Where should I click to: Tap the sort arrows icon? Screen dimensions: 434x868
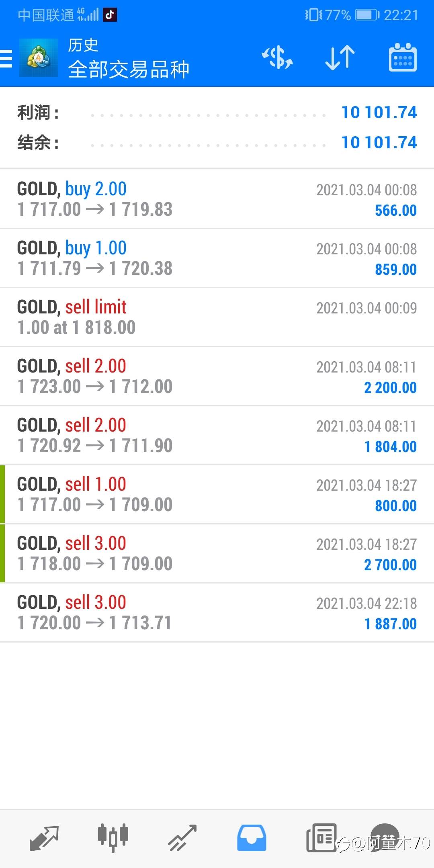click(340, 58)
